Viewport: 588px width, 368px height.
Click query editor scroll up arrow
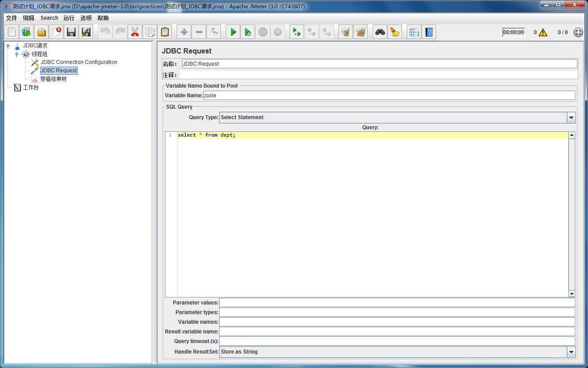[x=572, y=135]
